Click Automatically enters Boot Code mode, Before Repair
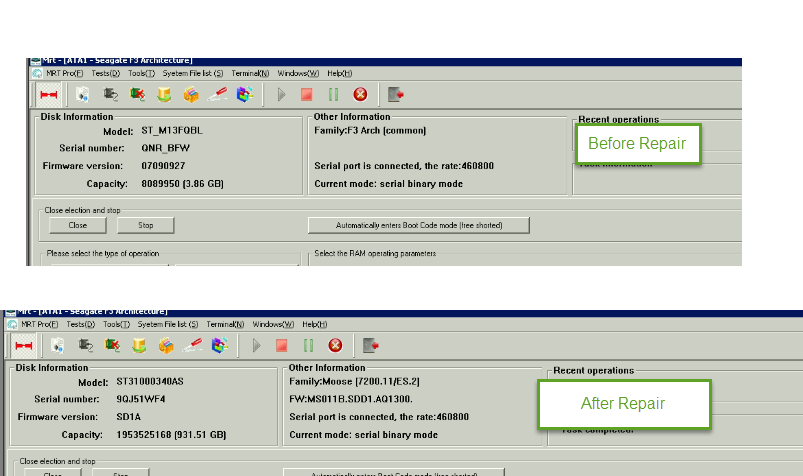The width and height of the screenshot is (803, 476). click(x=419, y=225)
